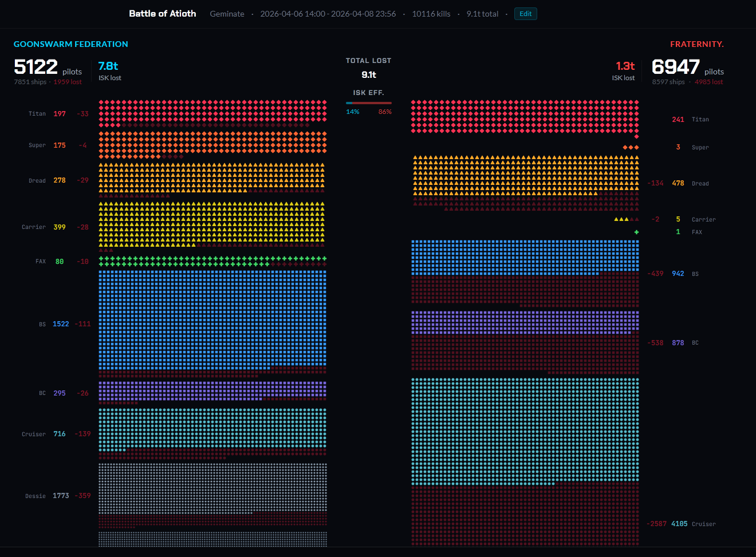Click Goonswarm's Titan count 197
Viewport: 756px width, 557px height.
pos(60,114)
